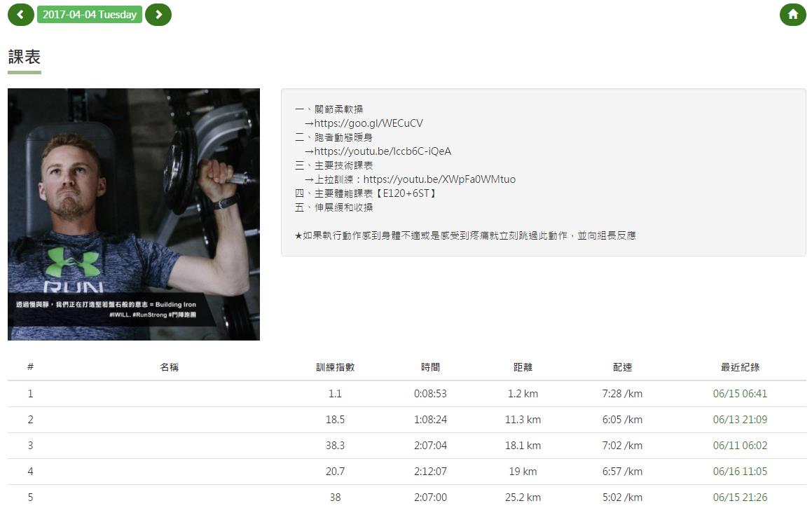Screen dimensions: 812x508
Task: Select time value 2:12:07
Action: pos(430,472)
